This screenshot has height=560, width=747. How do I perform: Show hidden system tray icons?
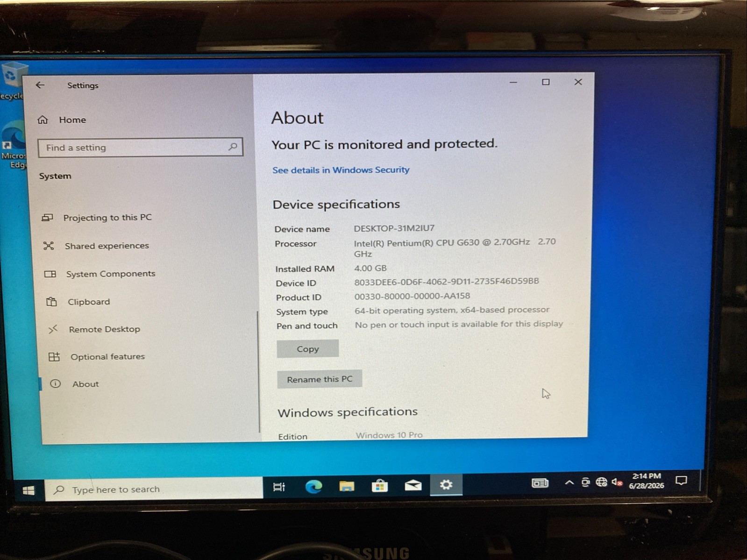tap(569, 482)
